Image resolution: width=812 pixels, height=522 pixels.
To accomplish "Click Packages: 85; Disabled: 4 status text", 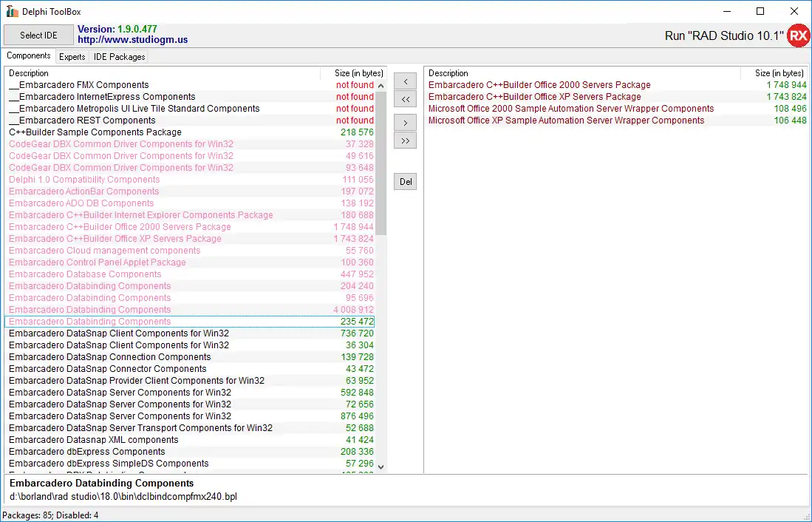I will pos(50,515).
